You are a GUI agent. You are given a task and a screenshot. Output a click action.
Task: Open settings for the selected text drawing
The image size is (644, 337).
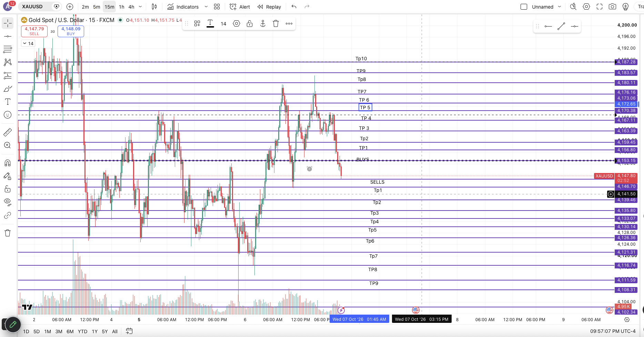[x=237, y=23]
